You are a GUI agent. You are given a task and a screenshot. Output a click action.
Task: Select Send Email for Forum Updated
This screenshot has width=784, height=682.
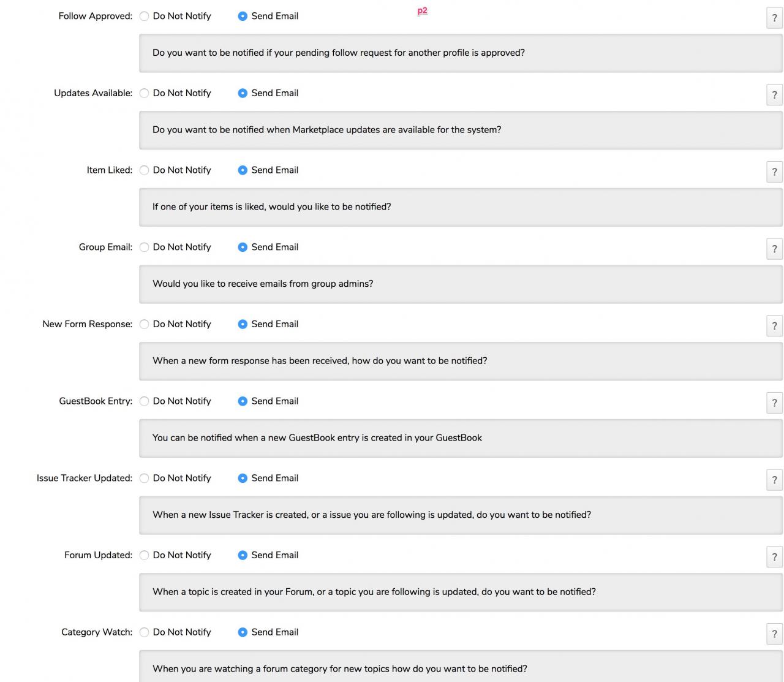pyautogui.click(x=243, y=555)
